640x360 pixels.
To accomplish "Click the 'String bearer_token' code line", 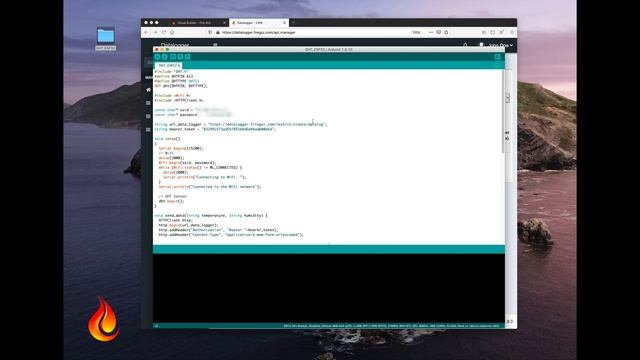I will pos(215,129).
